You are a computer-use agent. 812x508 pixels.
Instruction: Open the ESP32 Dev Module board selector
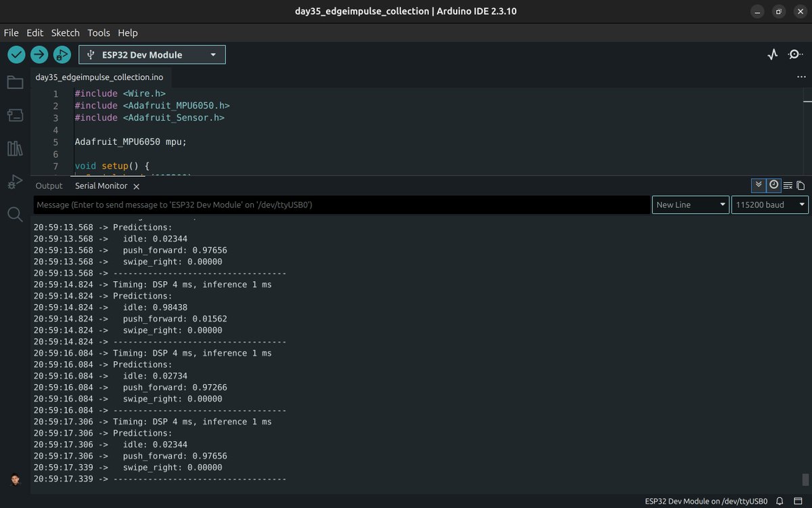[x=152, y=55]
